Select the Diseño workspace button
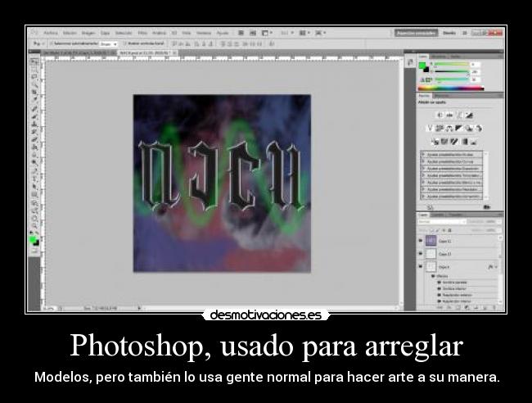The width and height of the screenshot is (532, 403). pyautogui.click(x=449, y=33)
